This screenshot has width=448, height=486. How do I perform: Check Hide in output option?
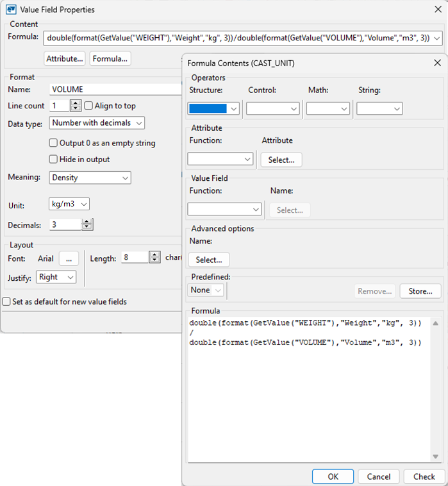[x=54, y=159]
